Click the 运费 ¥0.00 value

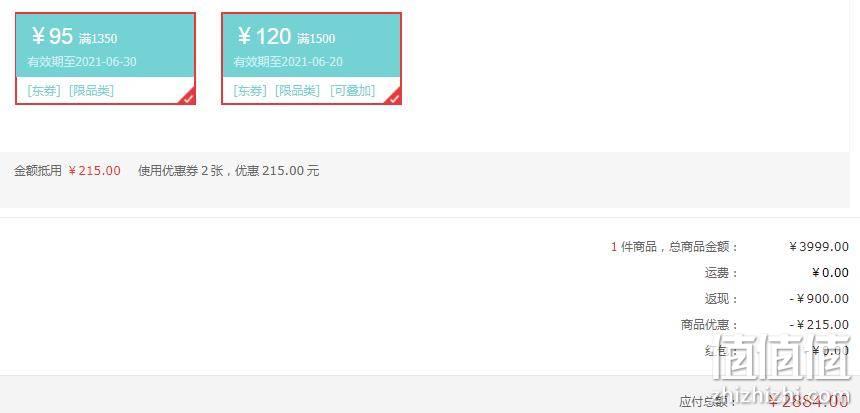point(830,273)
